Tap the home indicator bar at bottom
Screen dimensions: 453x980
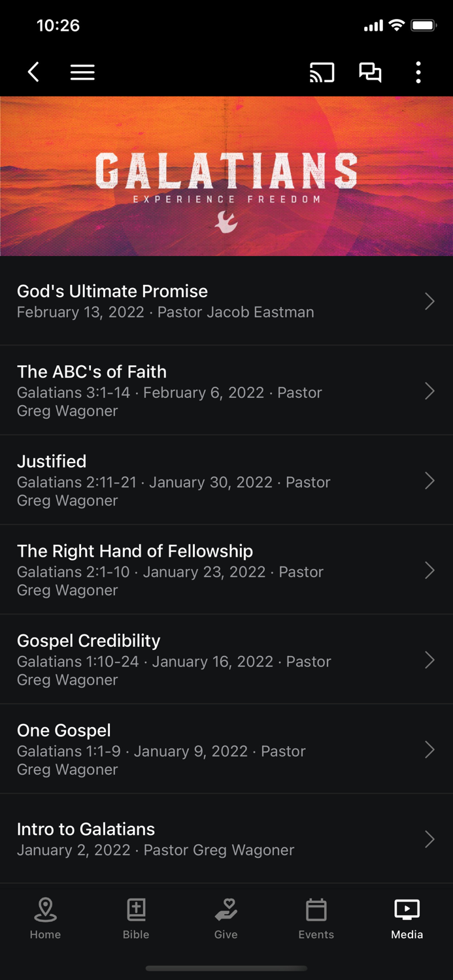coord(226,969)
